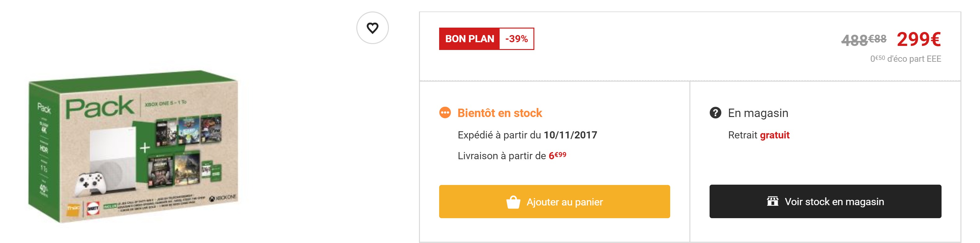Click the En magasin heading
The width and height of the screenshot is (980, 243).
coord(758,113)
